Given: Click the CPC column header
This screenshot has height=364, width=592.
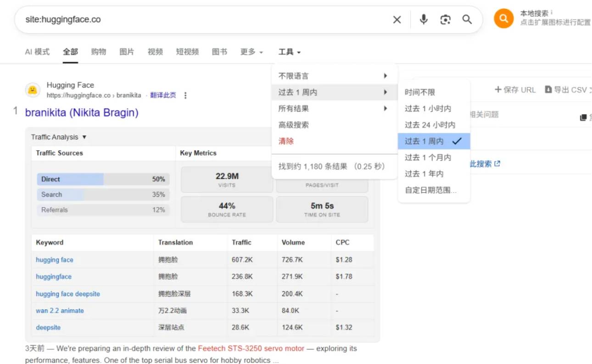Looking at the screenshot, I should click(342, 243).
